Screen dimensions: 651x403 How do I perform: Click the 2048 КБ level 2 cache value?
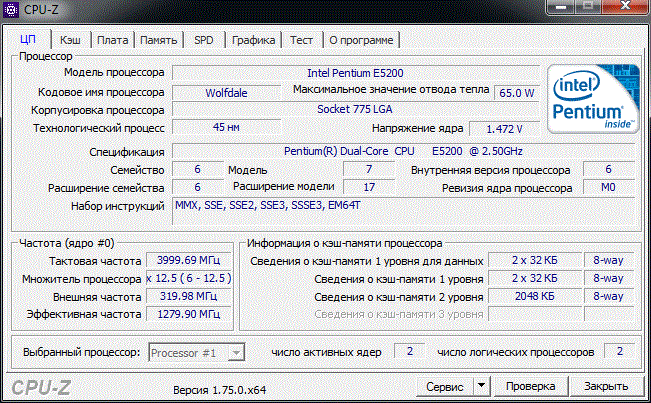pos(535,296)
